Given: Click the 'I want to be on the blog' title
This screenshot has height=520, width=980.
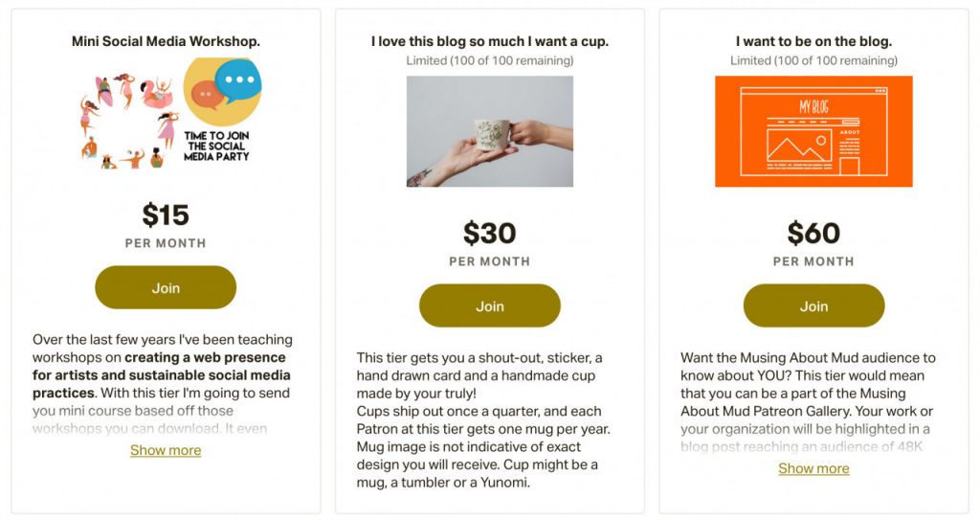Looking at the screenshot, I should 813,41.
